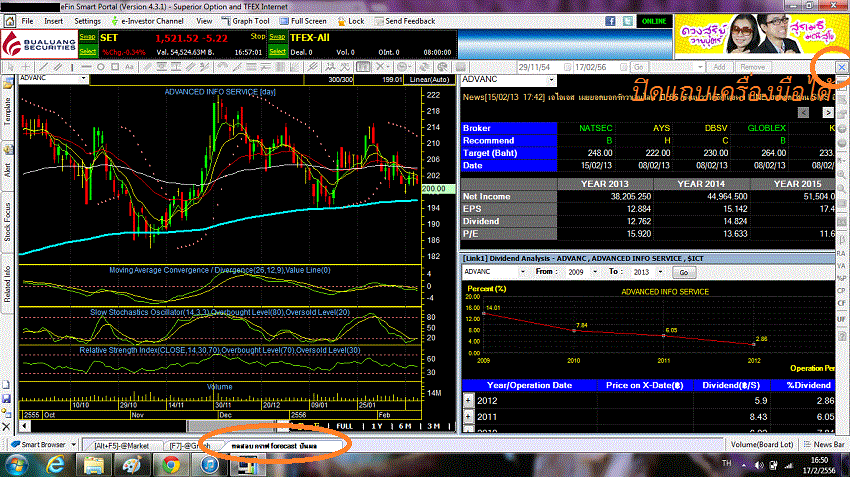Click the clock icon in chart toolbar
Screen dimensions: 850x477
point(402,67)
